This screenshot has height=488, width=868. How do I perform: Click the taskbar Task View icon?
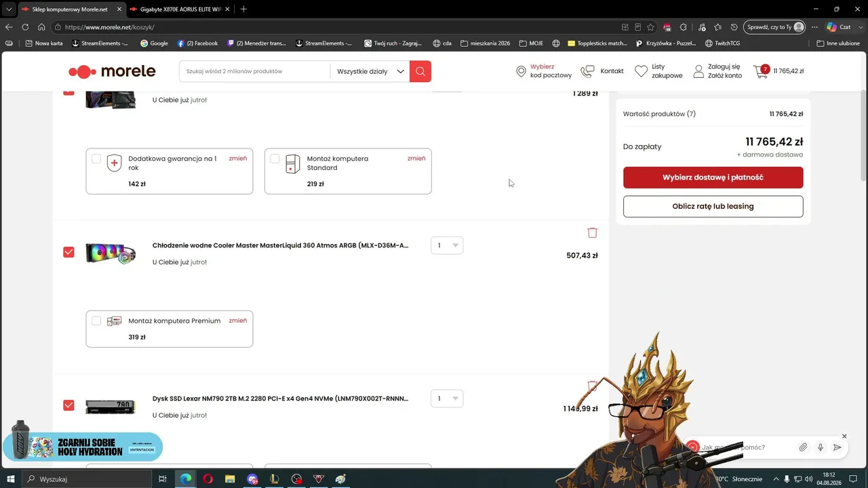[163, 479]
